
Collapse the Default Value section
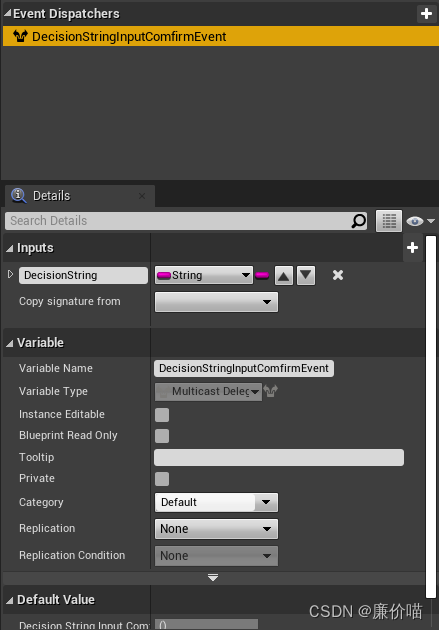tap(10, 601)
